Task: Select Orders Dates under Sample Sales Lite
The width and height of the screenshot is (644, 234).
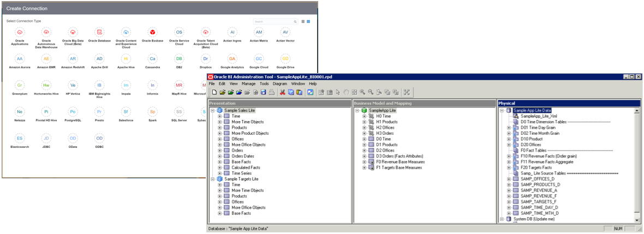Action: coord(242,156)
